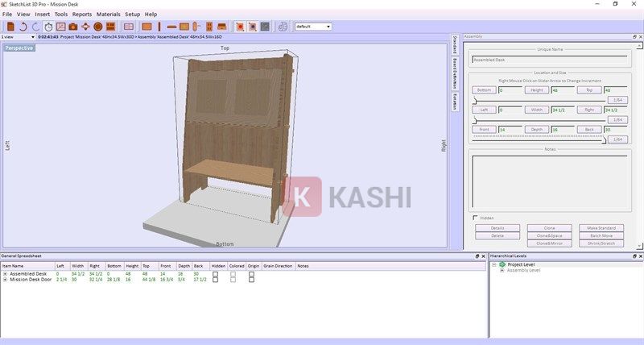Click the Left/Width/Right slider handle
This screenshot has height=345, width=644.
coord(475,120)
